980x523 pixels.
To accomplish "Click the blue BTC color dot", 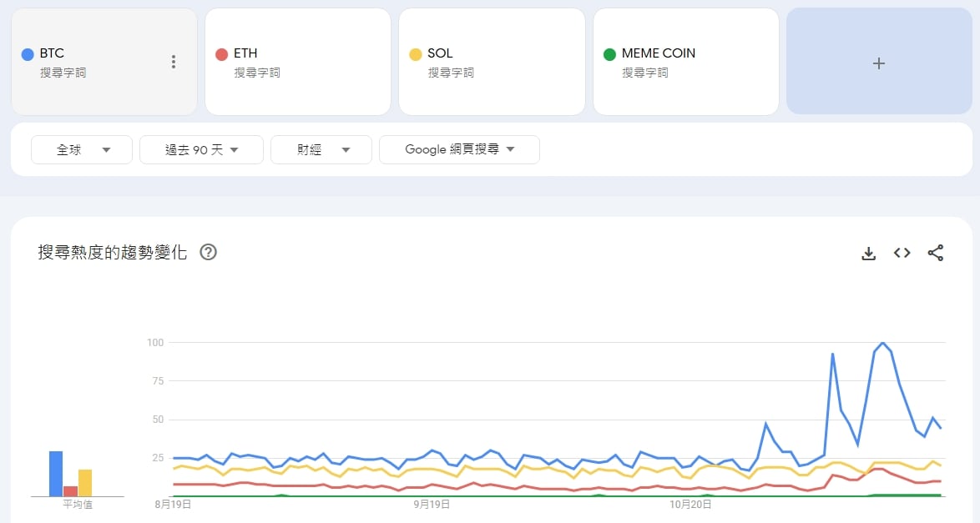I will coord(28,54).
